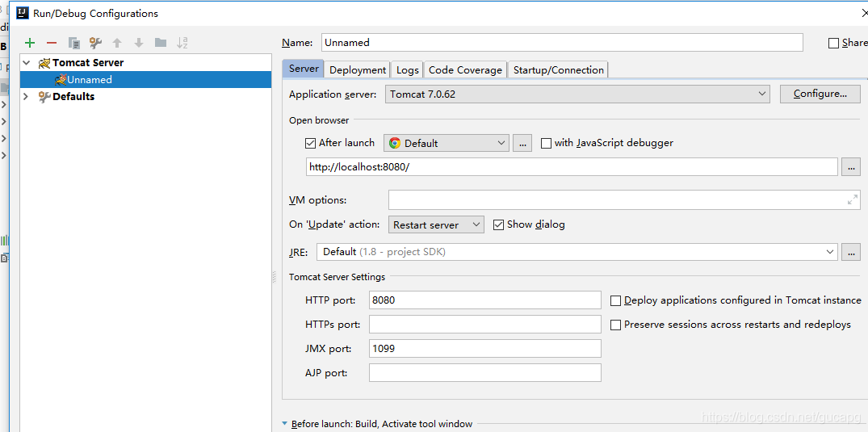Create new folder icon in toolbar
This screenshot has width=868, height=432.
161,43
